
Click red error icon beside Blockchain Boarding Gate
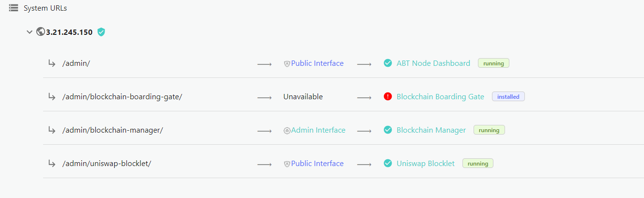[x=388, y=96]
